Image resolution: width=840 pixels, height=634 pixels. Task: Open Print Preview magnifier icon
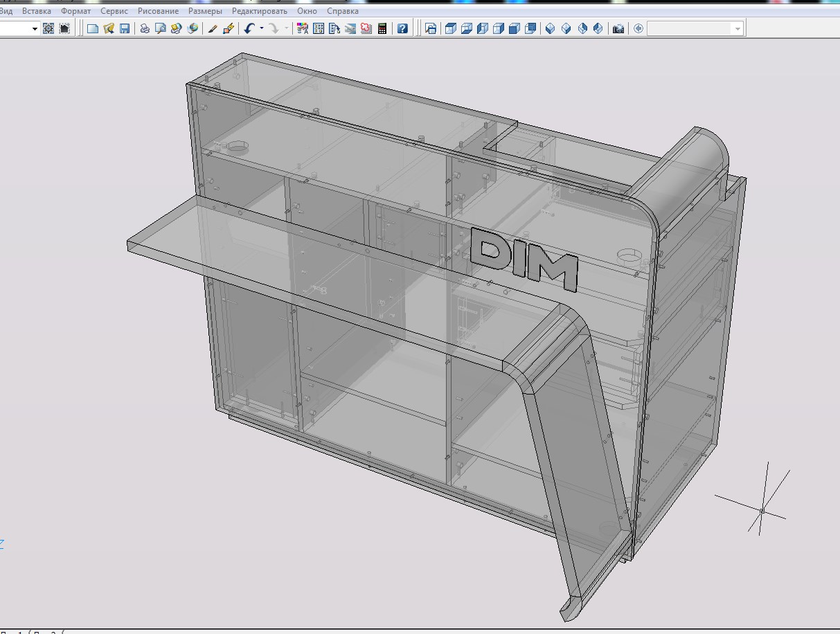tap(160, 28)
